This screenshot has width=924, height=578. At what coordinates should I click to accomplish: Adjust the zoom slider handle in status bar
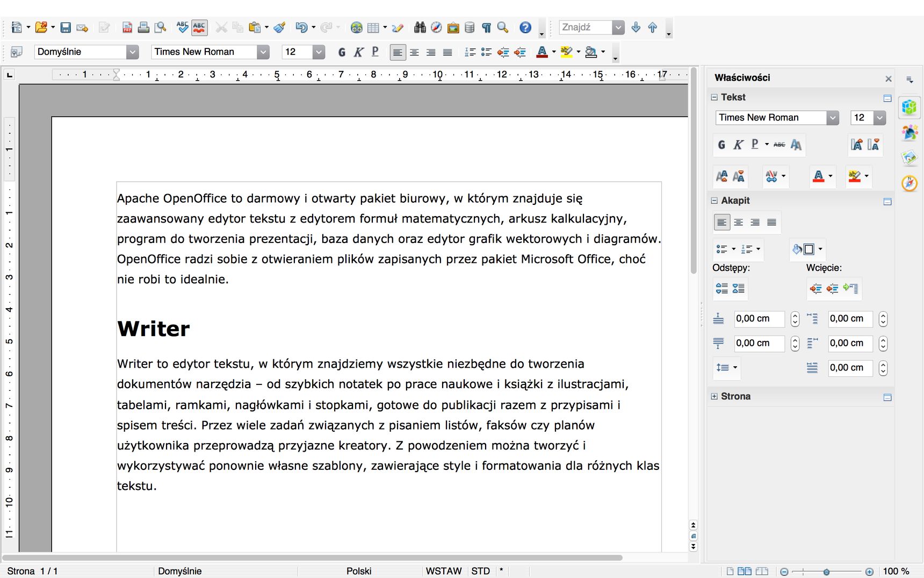point(826,572)
